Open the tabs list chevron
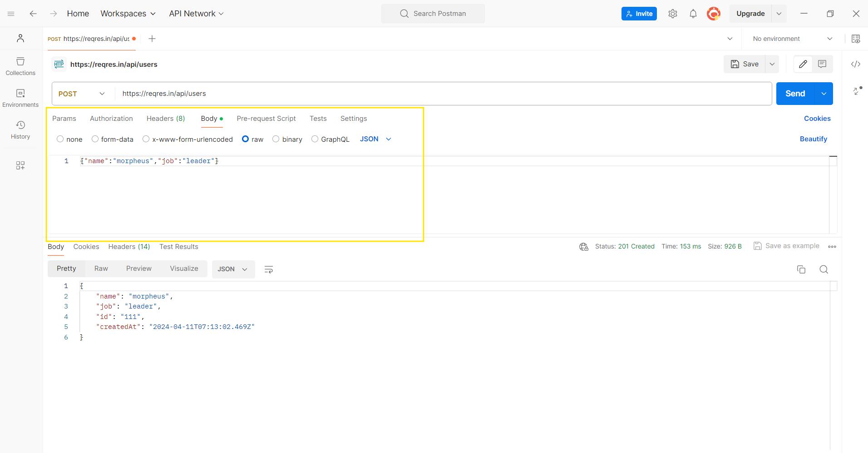 (730, 39)
